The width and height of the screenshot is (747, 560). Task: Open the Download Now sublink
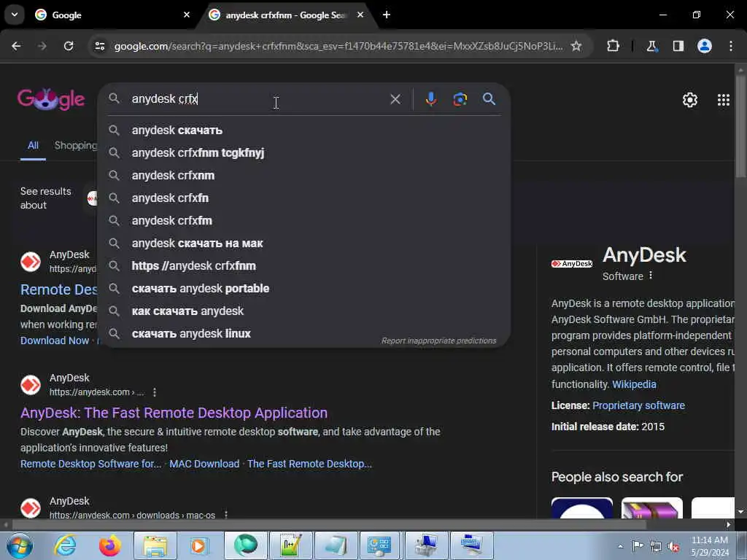pyautogui.click(x=55, y=341)
